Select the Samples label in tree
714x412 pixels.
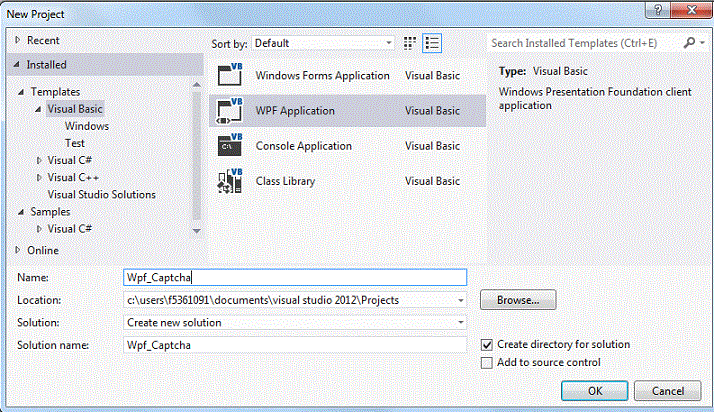tap(50, 212)
